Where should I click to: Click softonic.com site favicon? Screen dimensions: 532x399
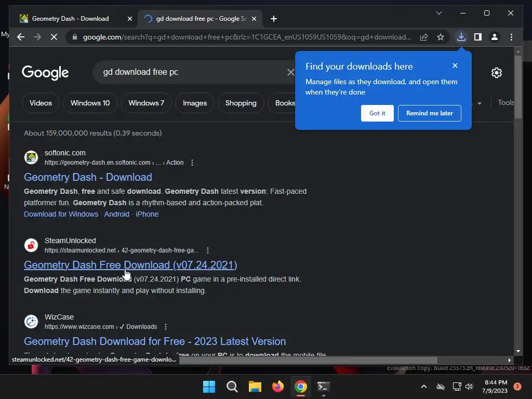pyautogui.click(x=31, y=157)
